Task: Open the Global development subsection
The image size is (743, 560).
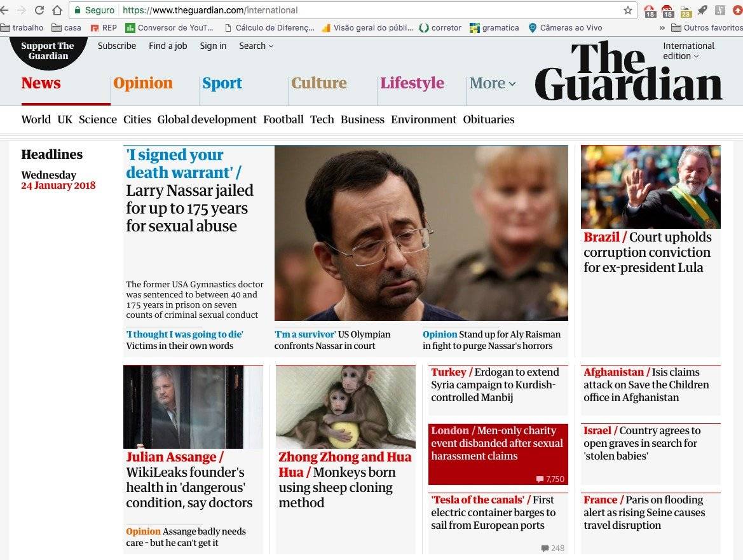Action: coord(207,120)
